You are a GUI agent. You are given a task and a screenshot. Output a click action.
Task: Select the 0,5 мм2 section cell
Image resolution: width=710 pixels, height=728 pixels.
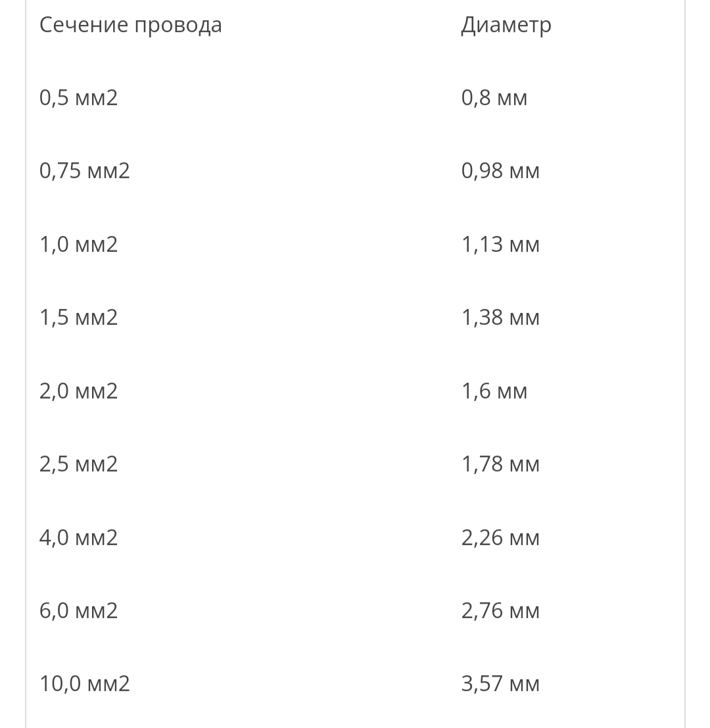point(78,98)
